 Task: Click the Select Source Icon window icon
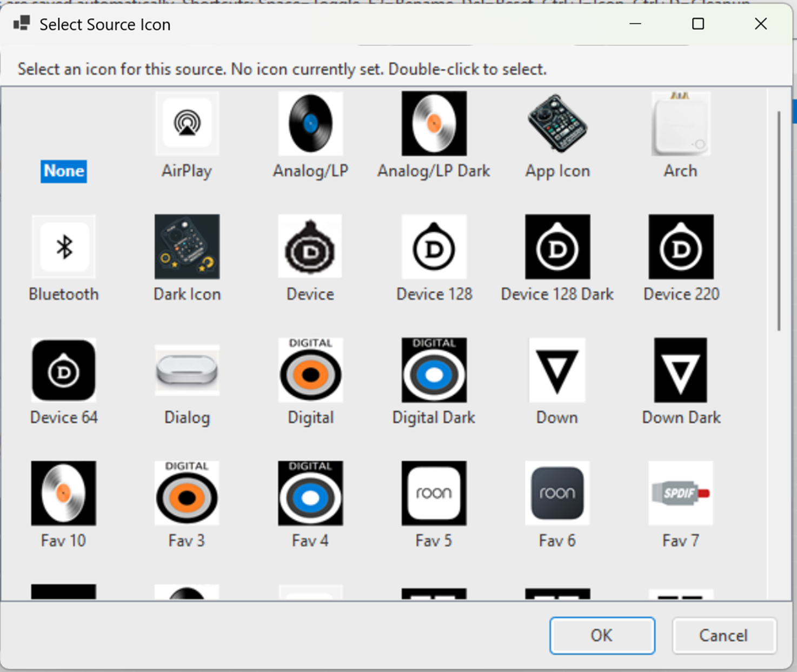(x=22, y=24)
